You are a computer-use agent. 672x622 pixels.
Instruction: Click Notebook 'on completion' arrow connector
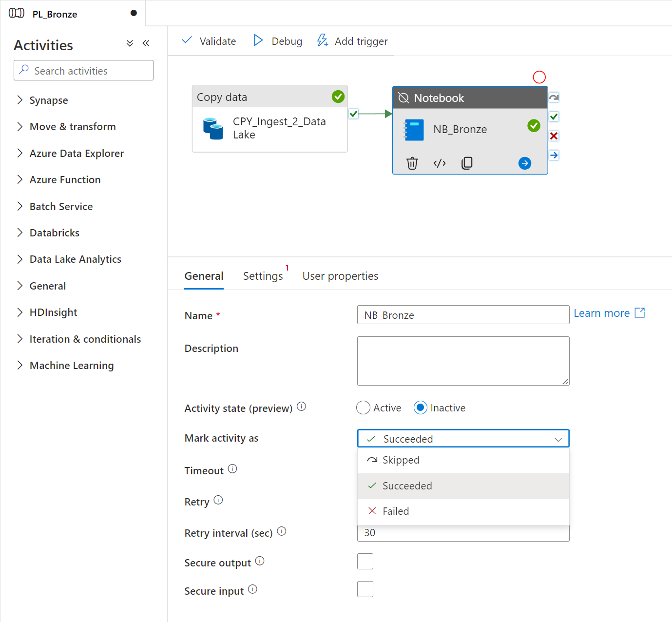click(x=554, y=155)
